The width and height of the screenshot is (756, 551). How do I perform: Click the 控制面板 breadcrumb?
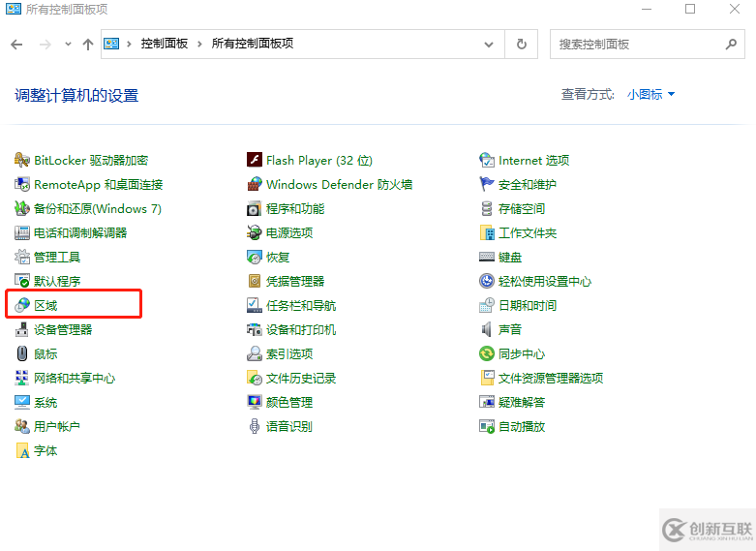(164, 44)
